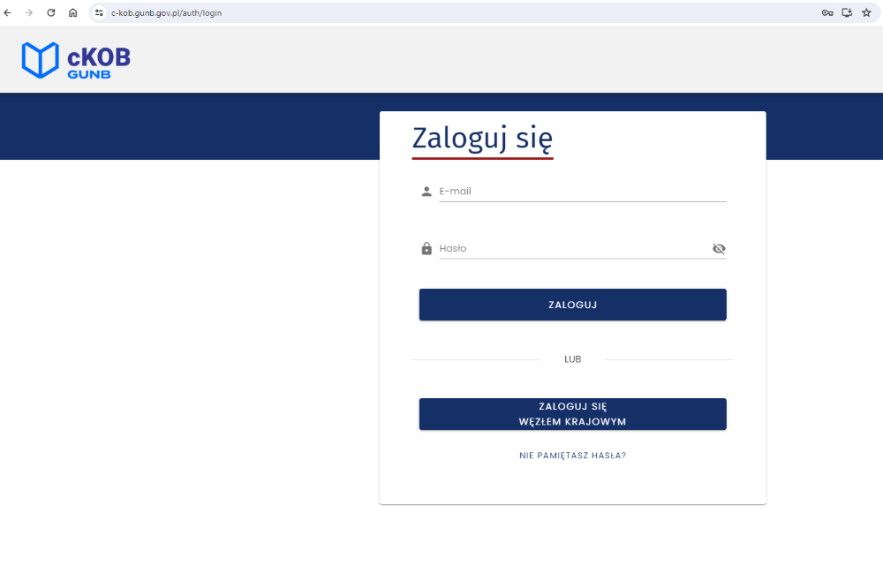
Task: Toggle password visibility eye icon
Action: pos(719,249)
